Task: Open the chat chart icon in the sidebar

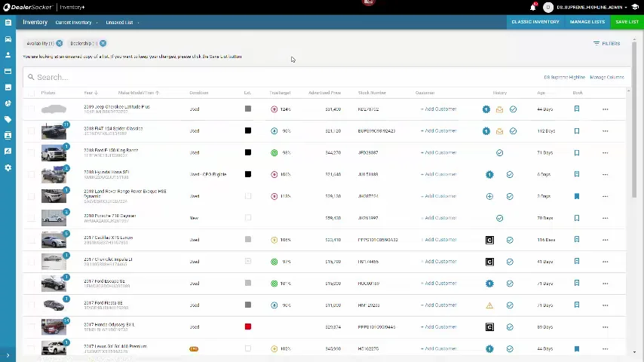Action: tap(8, 152)
